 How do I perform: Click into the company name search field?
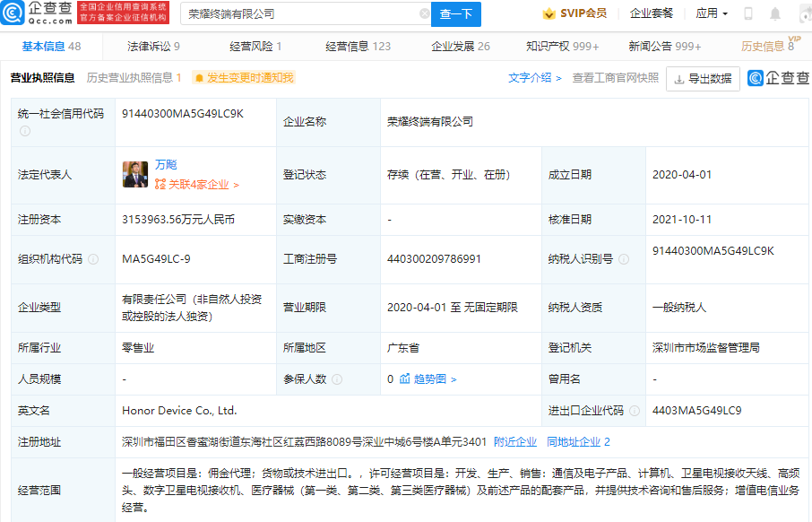pyautogui.click(x=300, y=14)
